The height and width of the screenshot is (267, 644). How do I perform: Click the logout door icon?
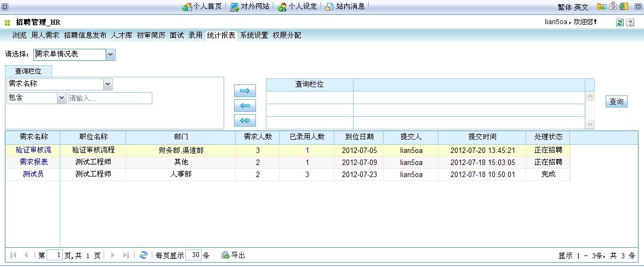click(623, 7)
